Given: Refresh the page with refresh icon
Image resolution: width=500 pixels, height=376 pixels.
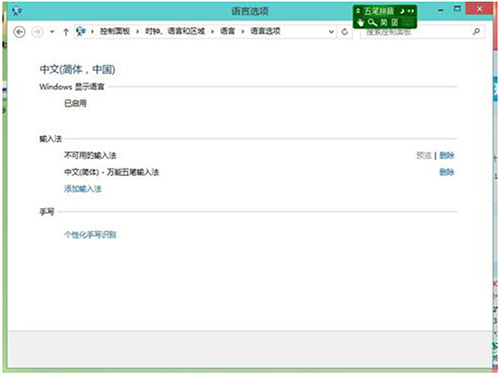Looking at the screenshot, I should (345, 32).
